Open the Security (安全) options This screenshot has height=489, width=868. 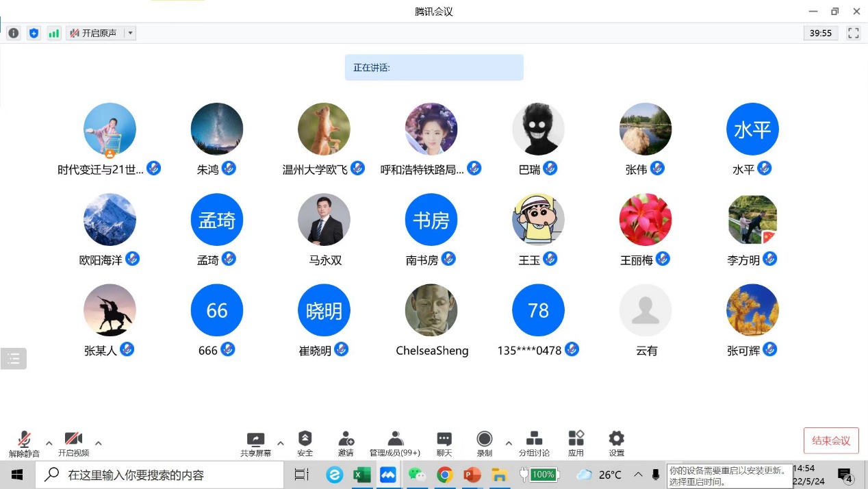[x=305, y=443]
